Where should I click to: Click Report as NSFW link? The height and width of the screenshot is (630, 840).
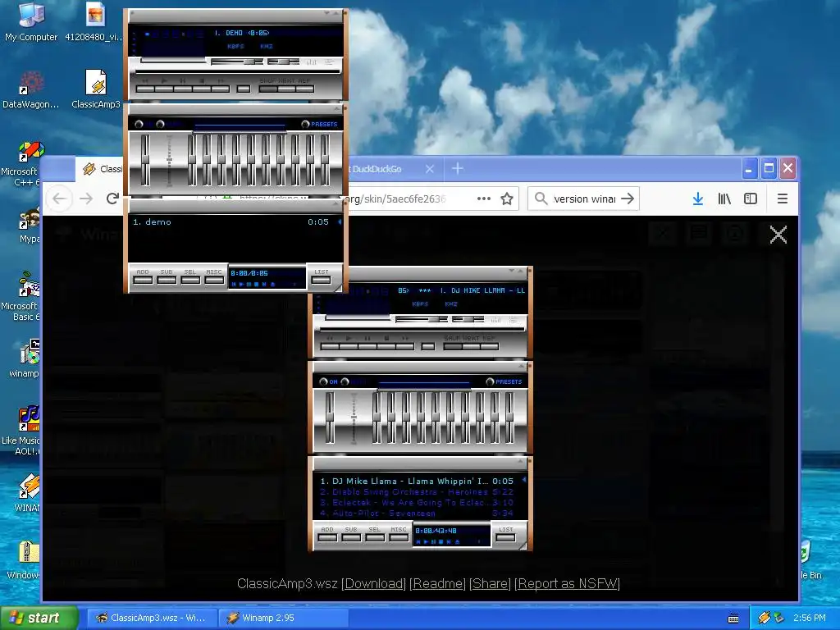coord(567,584)
